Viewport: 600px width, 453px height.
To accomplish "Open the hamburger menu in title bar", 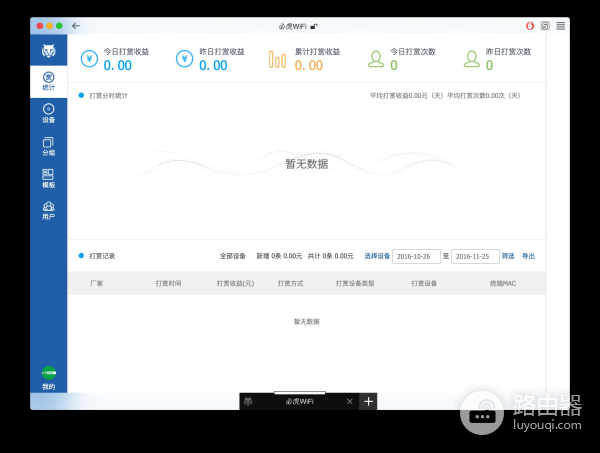I will pos(561,26).
